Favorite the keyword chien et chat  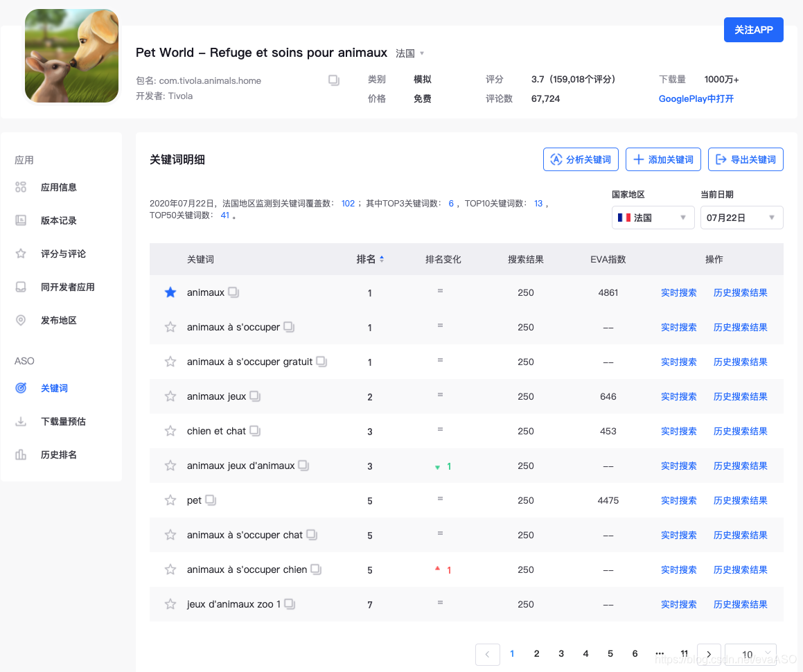coord(170,430)
